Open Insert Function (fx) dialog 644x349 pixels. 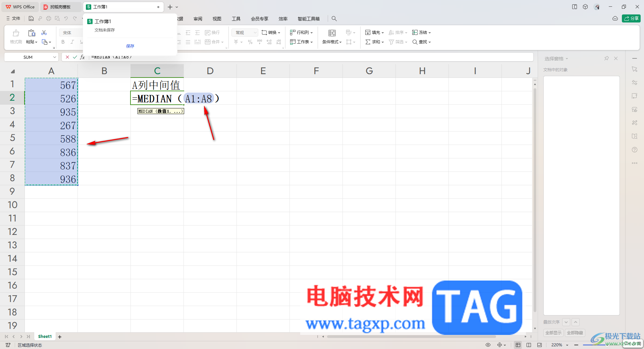point(83,57)
